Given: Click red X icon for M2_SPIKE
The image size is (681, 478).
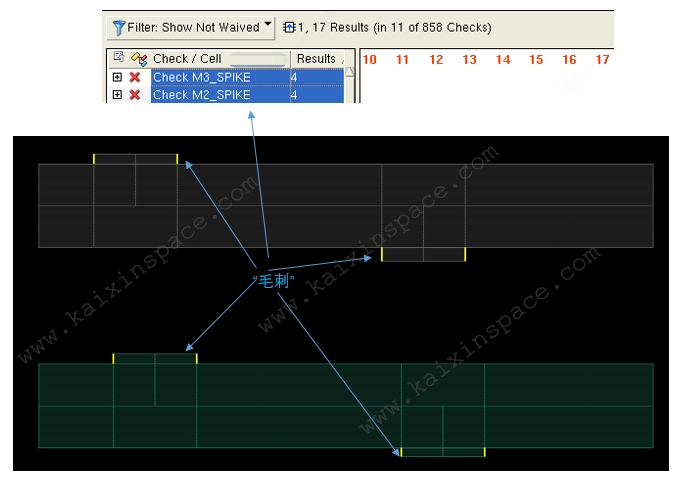Looking at the screenshot, I should tap(135, 95).
